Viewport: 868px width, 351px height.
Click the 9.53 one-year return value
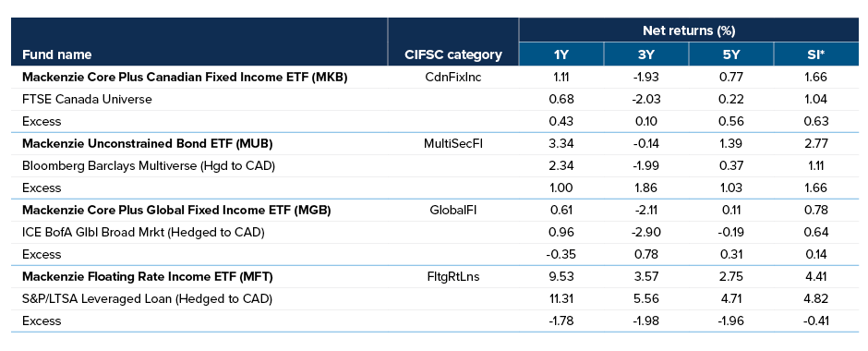(x=561, y=277)
